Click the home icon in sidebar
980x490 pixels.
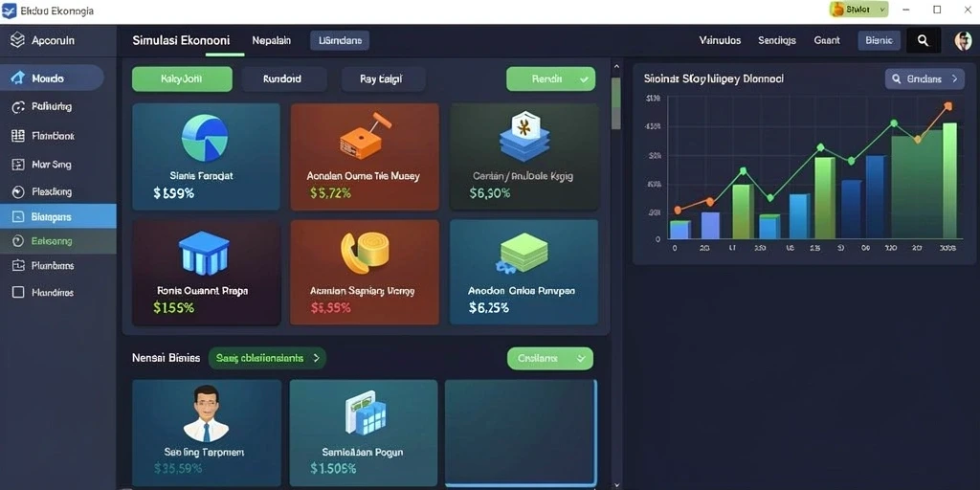[x=19, y=78]
